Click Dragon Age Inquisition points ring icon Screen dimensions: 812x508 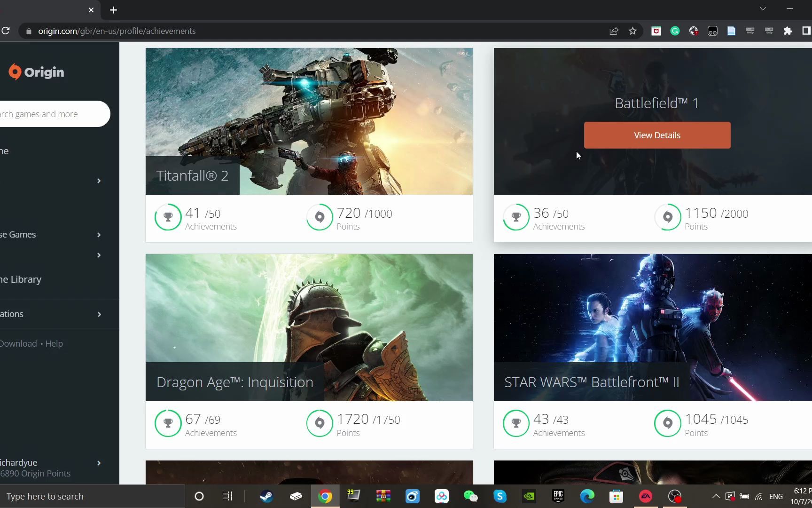pos(320,423)
